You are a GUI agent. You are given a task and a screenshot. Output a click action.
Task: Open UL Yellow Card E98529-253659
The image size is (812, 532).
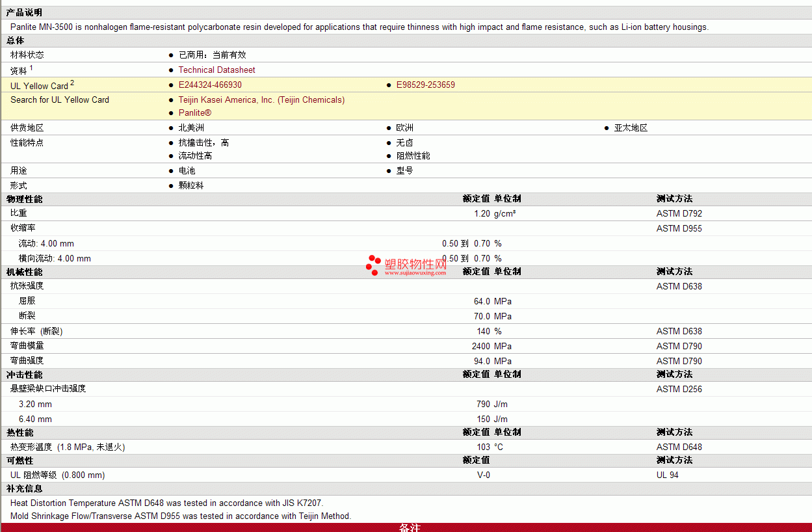(425, 85)
